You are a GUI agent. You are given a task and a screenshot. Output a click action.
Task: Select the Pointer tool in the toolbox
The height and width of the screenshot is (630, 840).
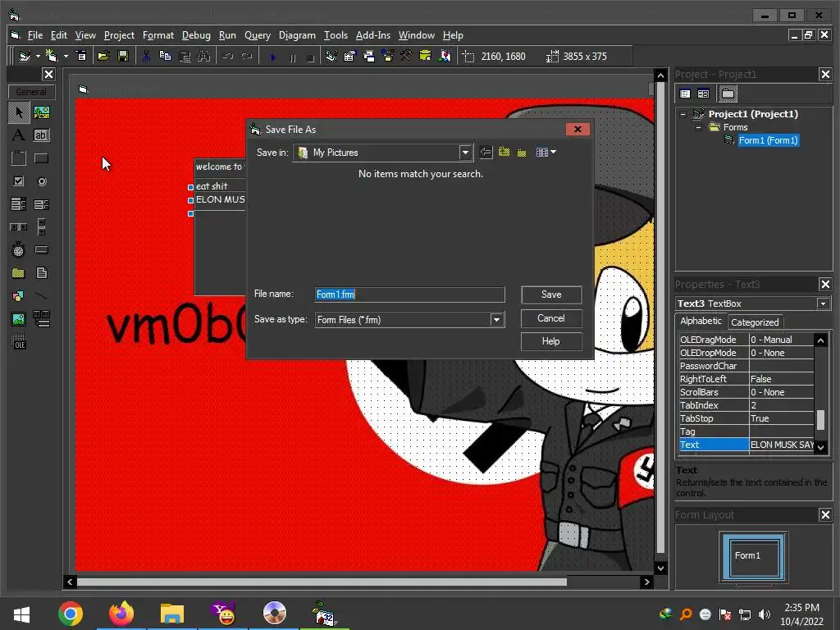(19, 112)
